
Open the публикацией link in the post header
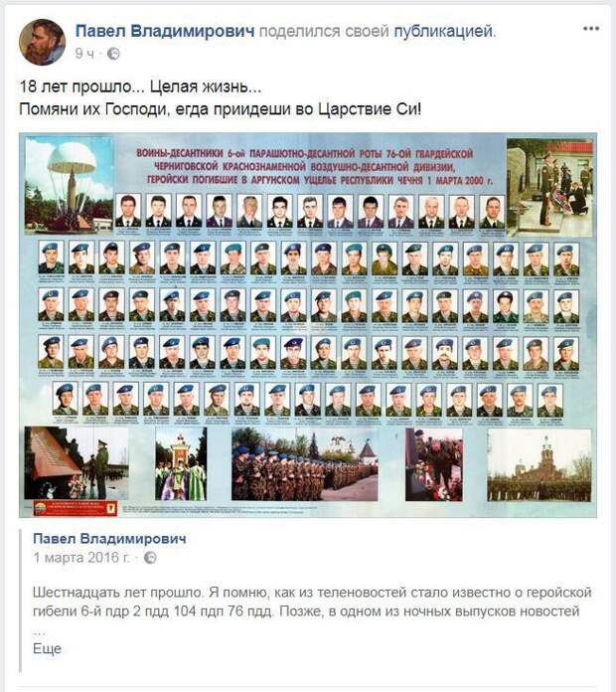pyautogui.click(x=445, y=32)
